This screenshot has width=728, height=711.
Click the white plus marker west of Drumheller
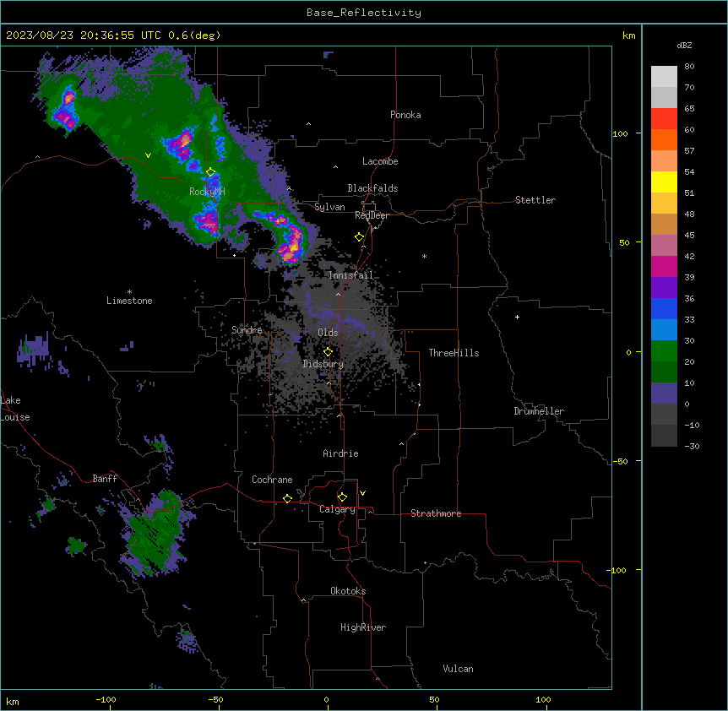[517, 317]
